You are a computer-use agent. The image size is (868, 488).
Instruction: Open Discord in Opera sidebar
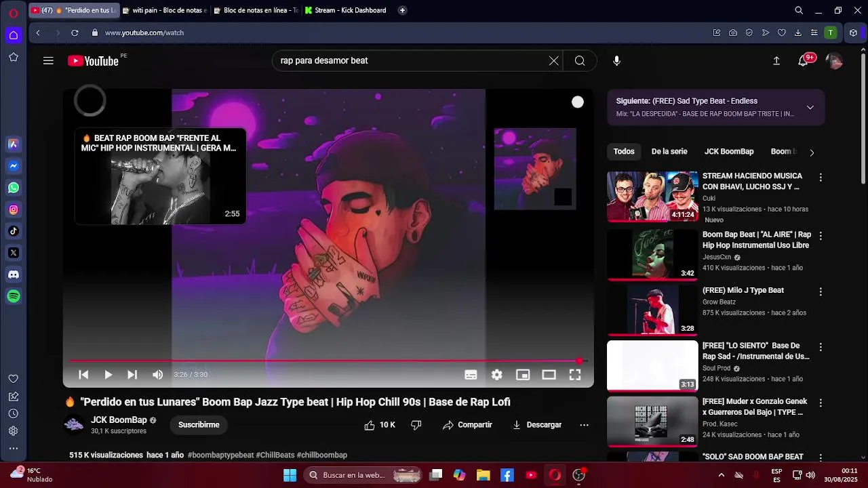pyautogui.click(x=13, y=274)
